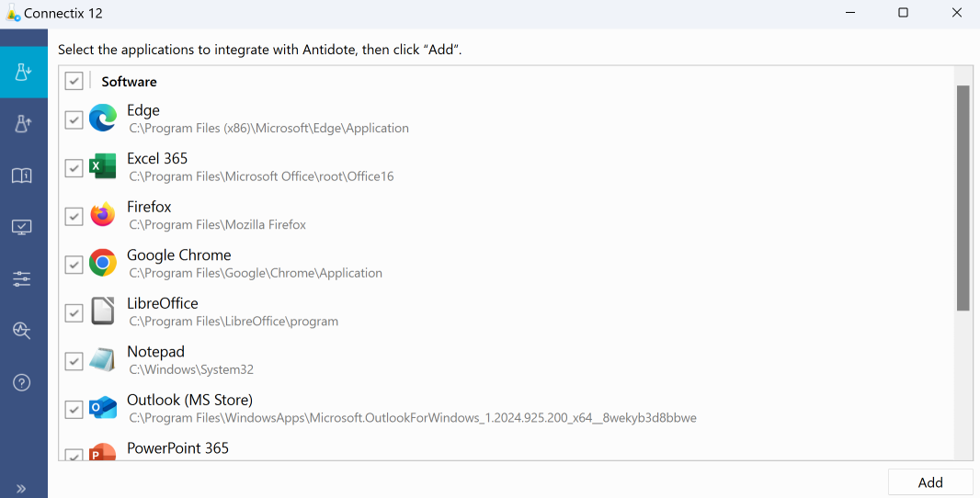
Task: Toggle the Software select-all checkbox
Action: click(74, 81)
